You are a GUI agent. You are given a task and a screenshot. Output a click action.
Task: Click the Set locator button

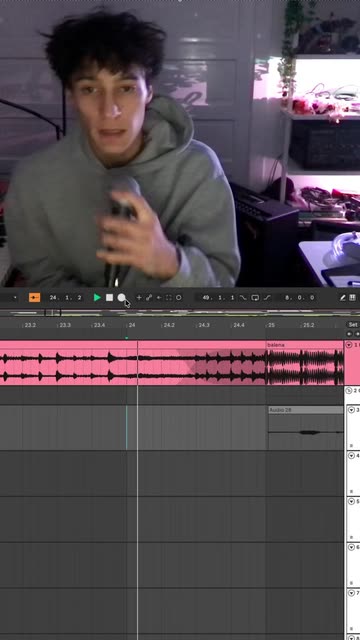(353, 324)
